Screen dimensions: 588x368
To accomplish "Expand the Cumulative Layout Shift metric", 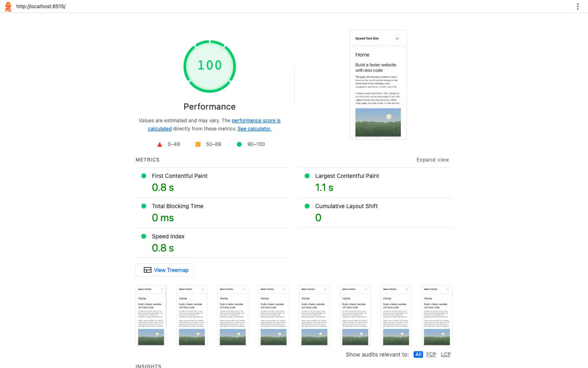I will 376,213.
